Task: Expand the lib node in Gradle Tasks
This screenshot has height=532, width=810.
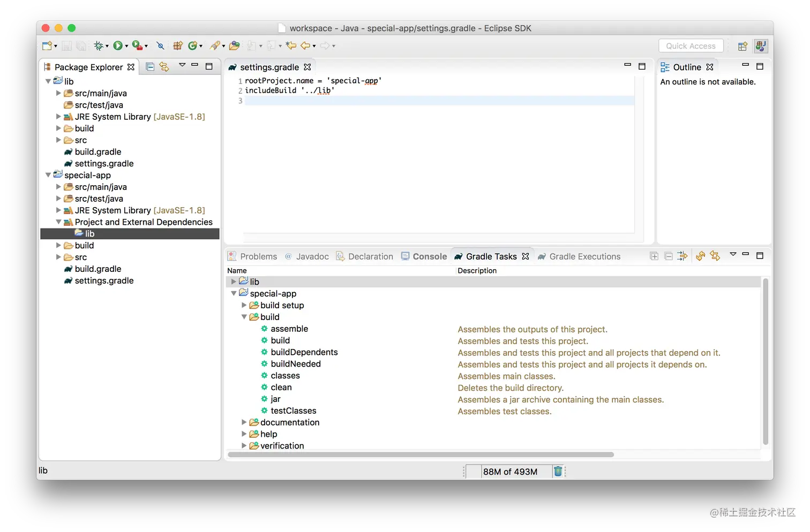Action: (234, 282)
